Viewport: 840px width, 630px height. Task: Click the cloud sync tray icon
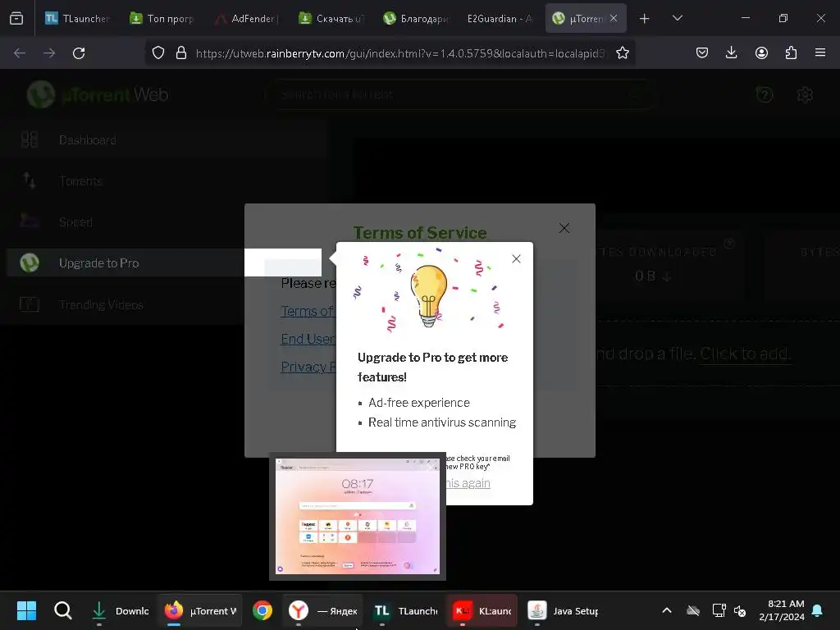point(693,610)
